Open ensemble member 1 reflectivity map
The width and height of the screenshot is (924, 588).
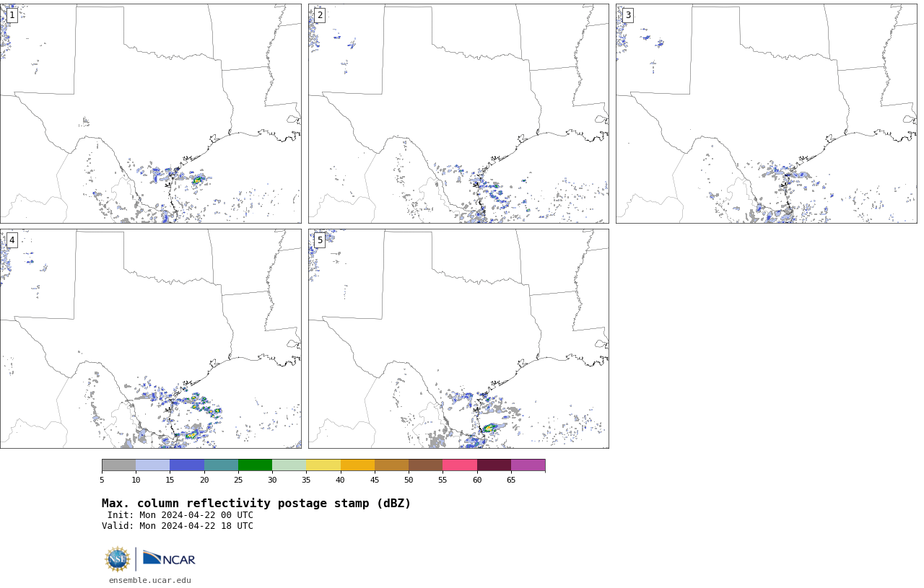pyautogui.click(x=150, y=113)
